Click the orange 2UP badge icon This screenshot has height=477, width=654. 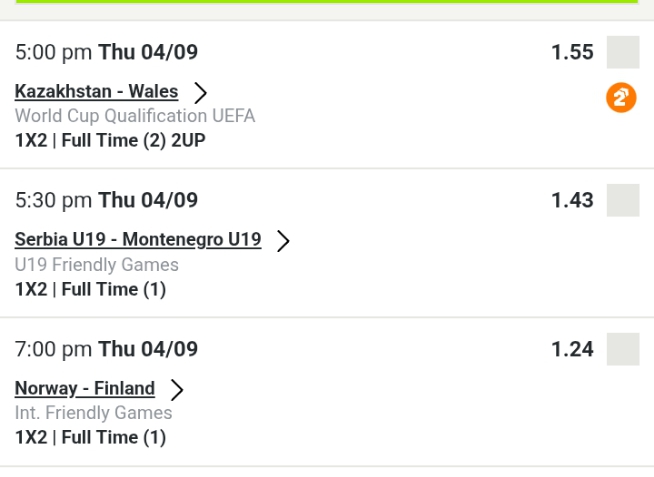pyautogui.click(x=621, y=98)
